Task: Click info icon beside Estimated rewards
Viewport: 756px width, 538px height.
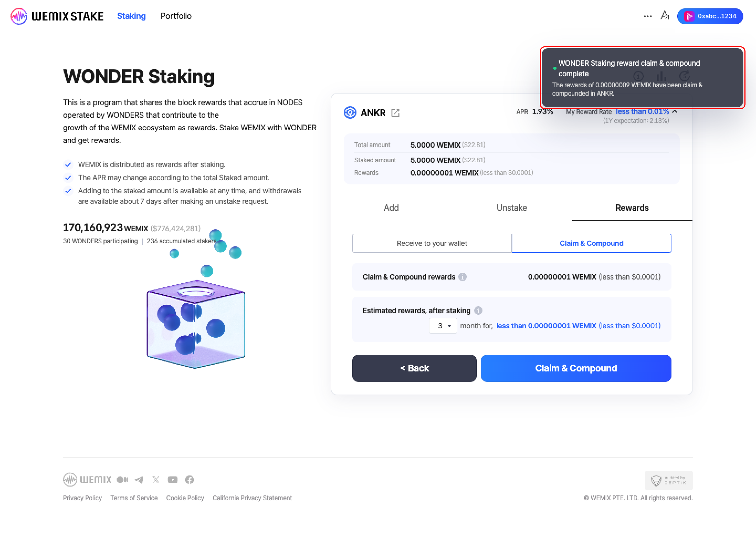Action: pos(478,311)
